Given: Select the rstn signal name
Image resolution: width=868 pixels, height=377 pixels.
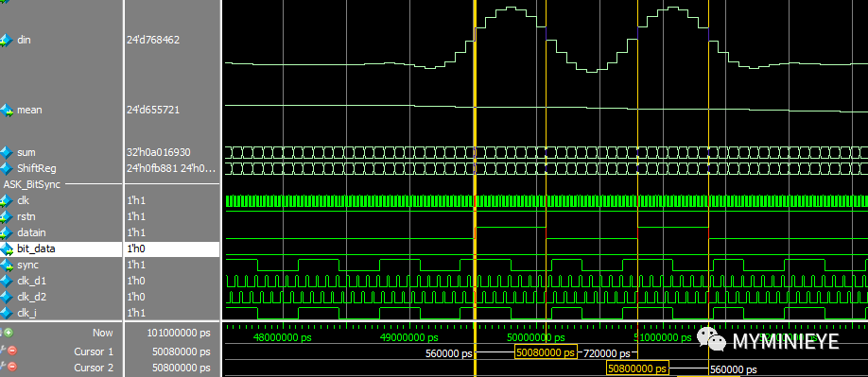Looking at the screenshot, I should (x=26, y=216).
